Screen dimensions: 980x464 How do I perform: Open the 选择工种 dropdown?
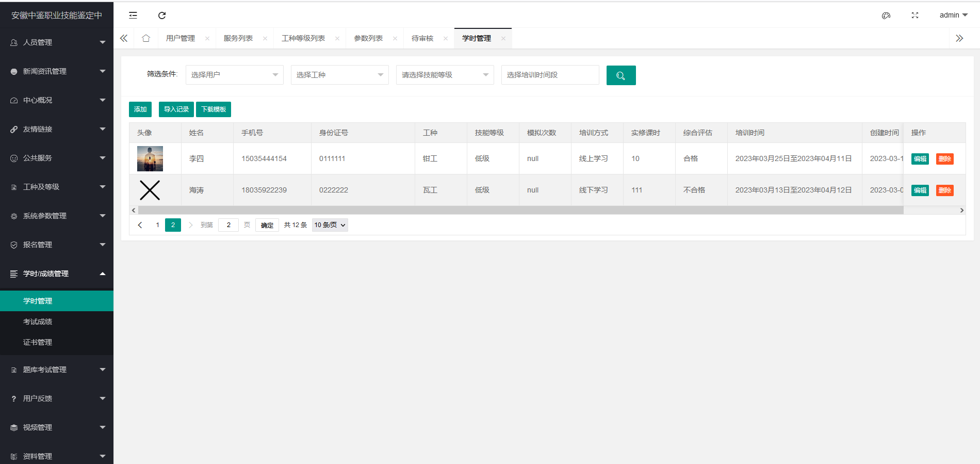coord(340,75)
